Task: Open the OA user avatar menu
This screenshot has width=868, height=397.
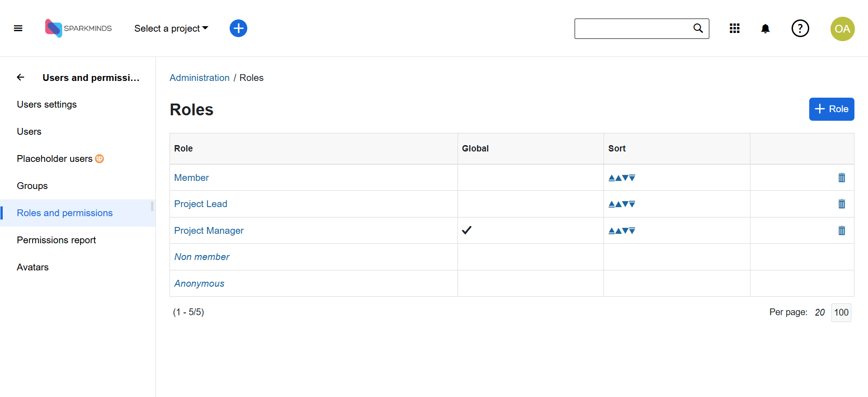Action: [842, 28]
